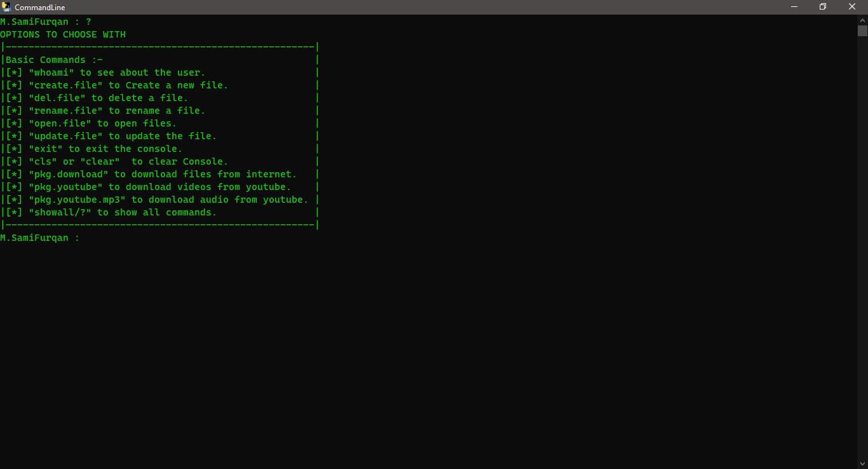
Task: Click the "cls" or "clear" command line
Action: [117, 161]
